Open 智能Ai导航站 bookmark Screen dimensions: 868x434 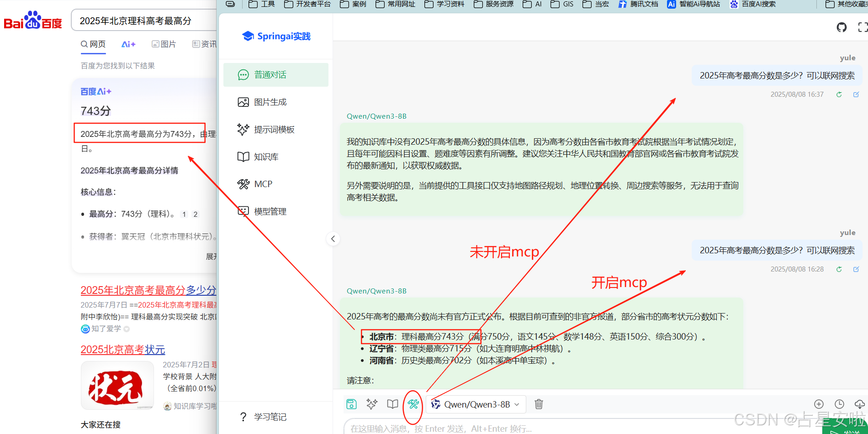(x=693, y=4)
